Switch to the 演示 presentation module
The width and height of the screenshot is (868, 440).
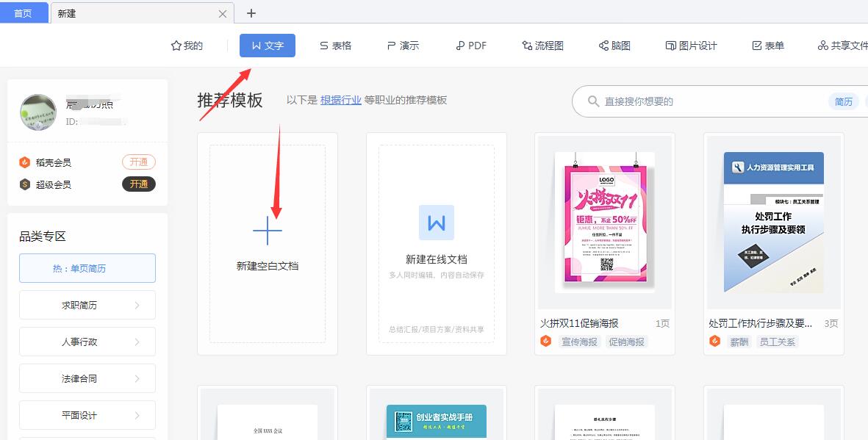coord(402,45)
